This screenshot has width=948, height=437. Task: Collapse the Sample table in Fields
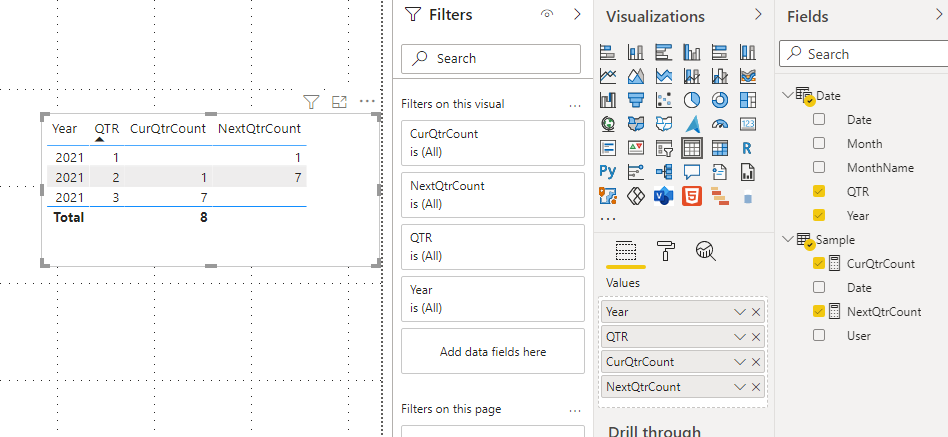point(787,239)
